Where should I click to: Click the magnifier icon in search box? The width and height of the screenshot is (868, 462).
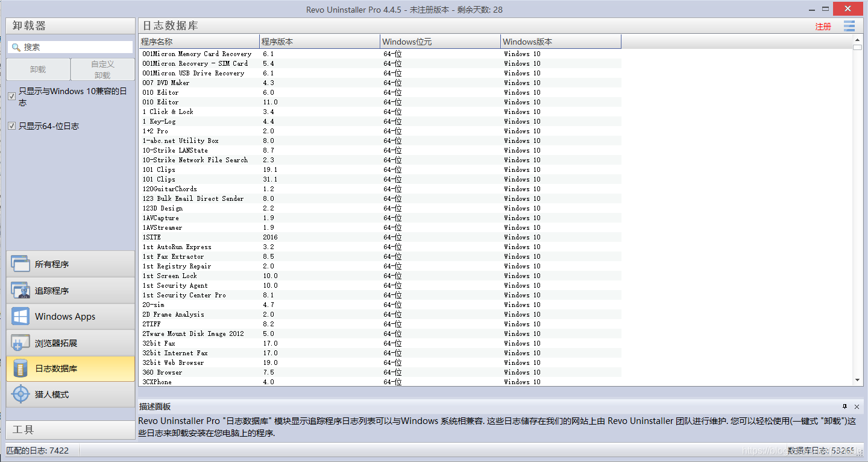click(16, 47)
